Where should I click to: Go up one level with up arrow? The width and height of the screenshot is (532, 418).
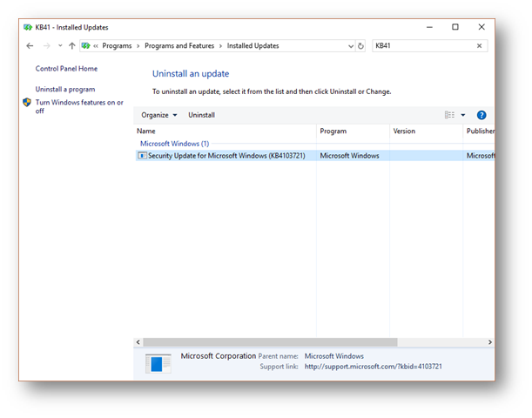(71, 46)
